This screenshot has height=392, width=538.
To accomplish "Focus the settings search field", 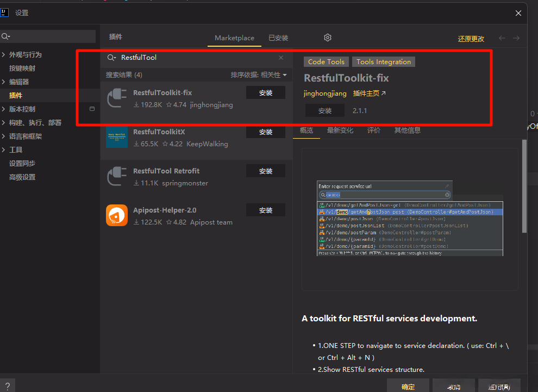I will point(48,36).
